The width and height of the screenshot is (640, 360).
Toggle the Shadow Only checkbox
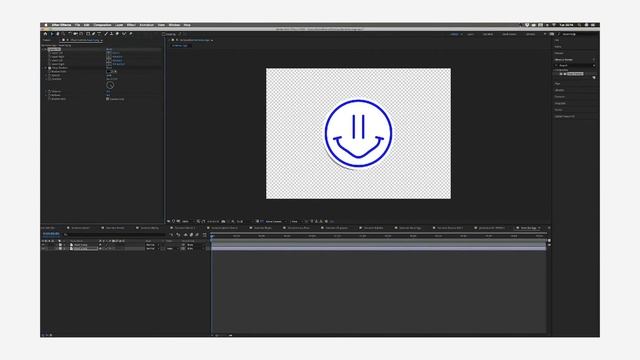(108, 99)
